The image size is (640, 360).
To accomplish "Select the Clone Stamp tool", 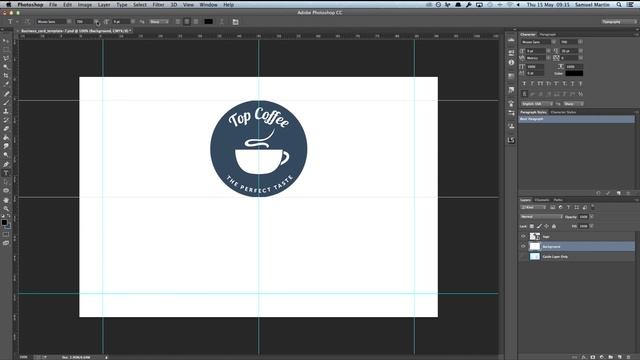I will 6,111.
